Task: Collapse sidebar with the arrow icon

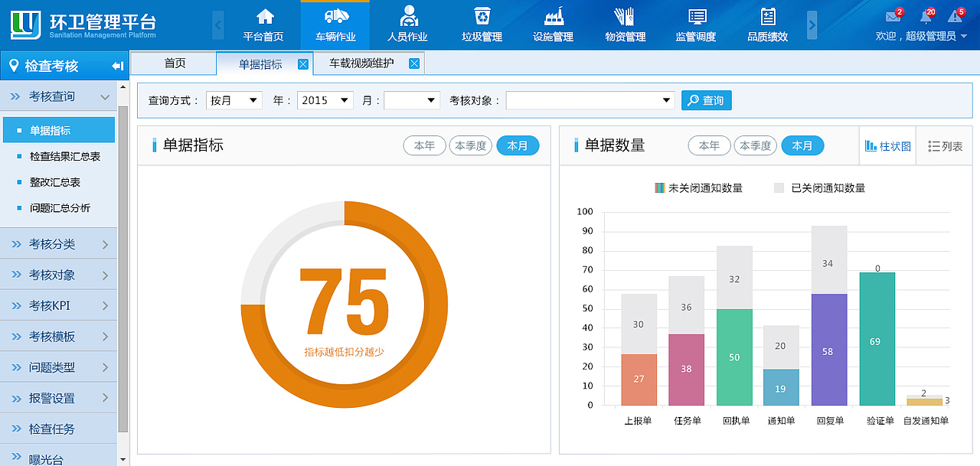Action: (x=117, y=67)
